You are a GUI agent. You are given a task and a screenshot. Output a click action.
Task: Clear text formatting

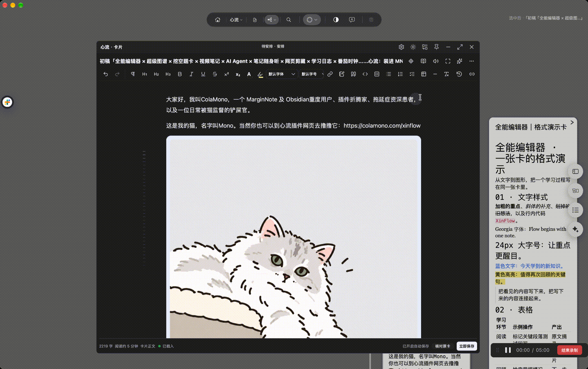pyautogui.click(x=447, y=74)
